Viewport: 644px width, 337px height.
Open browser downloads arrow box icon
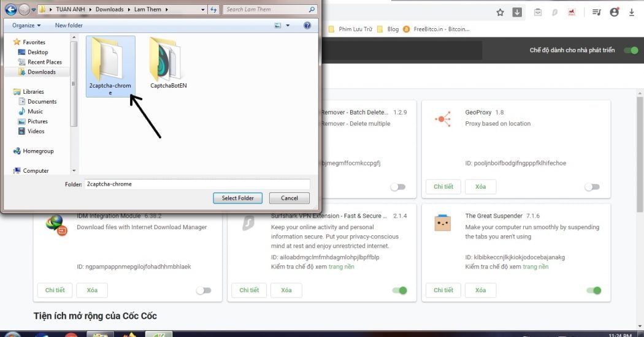pyautogui.click(x=517, y=12)
